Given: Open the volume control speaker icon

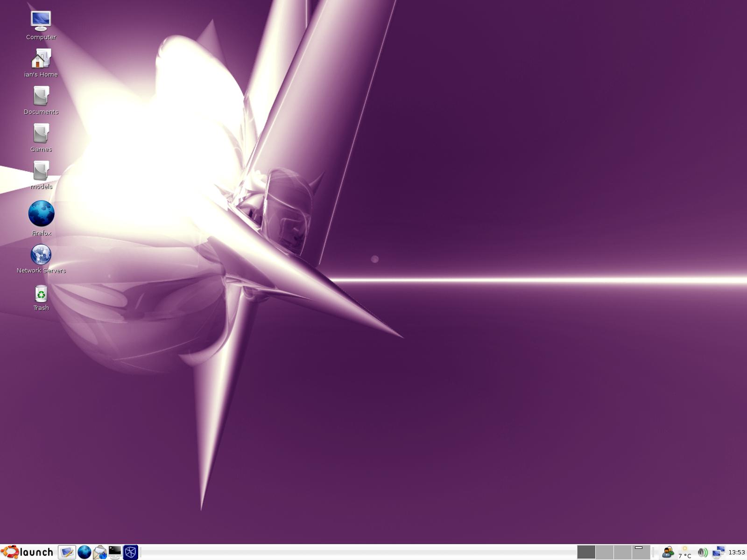Looking at the screenshot, I should click(703, 553).
